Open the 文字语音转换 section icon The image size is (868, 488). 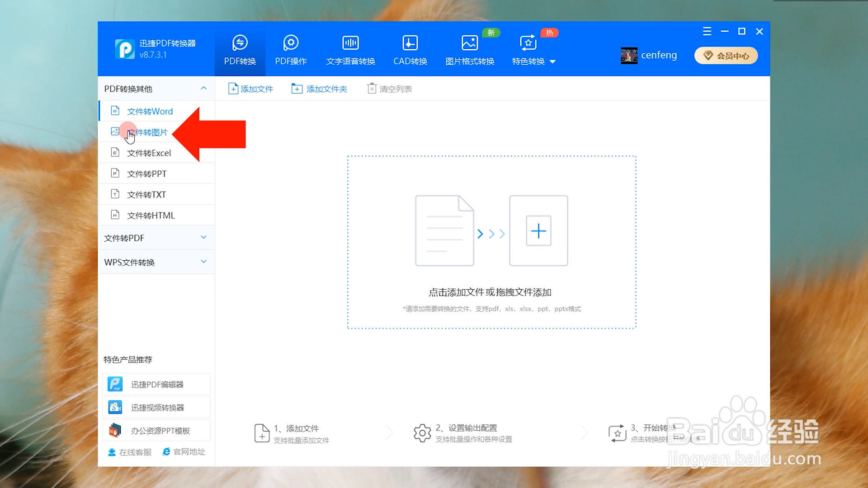(350, 43)
